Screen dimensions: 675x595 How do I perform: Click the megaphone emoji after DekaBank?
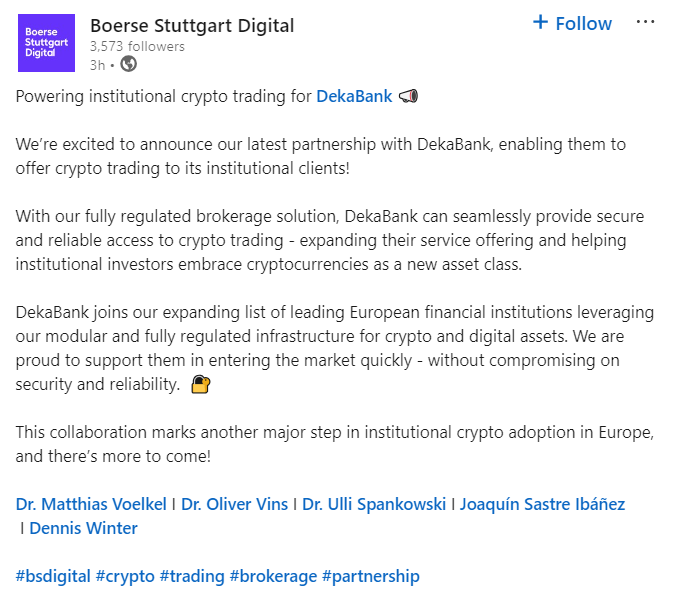click(408, 96)
